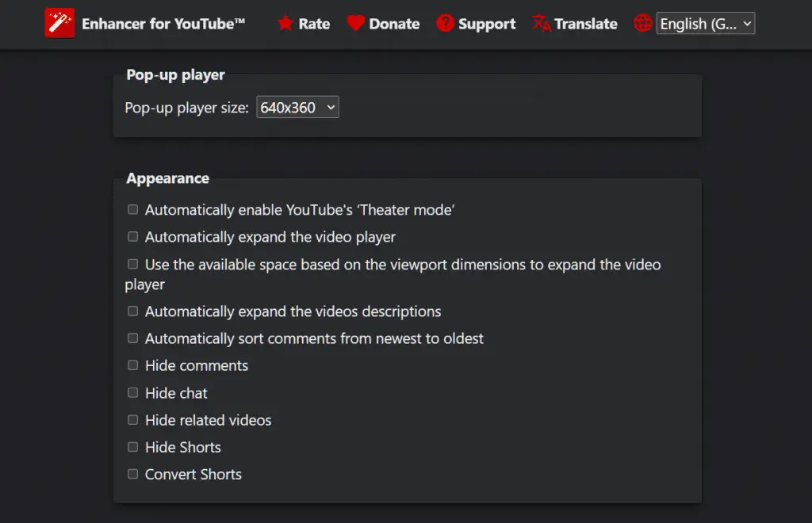Click the Enhancer for YouTube magic wand logo
The width and height of the screenshot is (812, 523).
pos(59,24)
